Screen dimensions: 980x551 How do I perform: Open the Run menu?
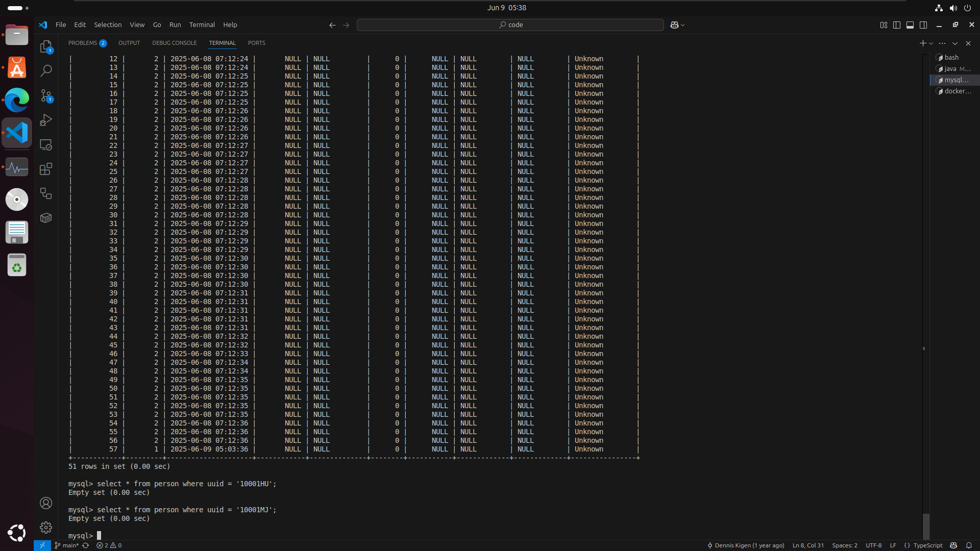175,25
